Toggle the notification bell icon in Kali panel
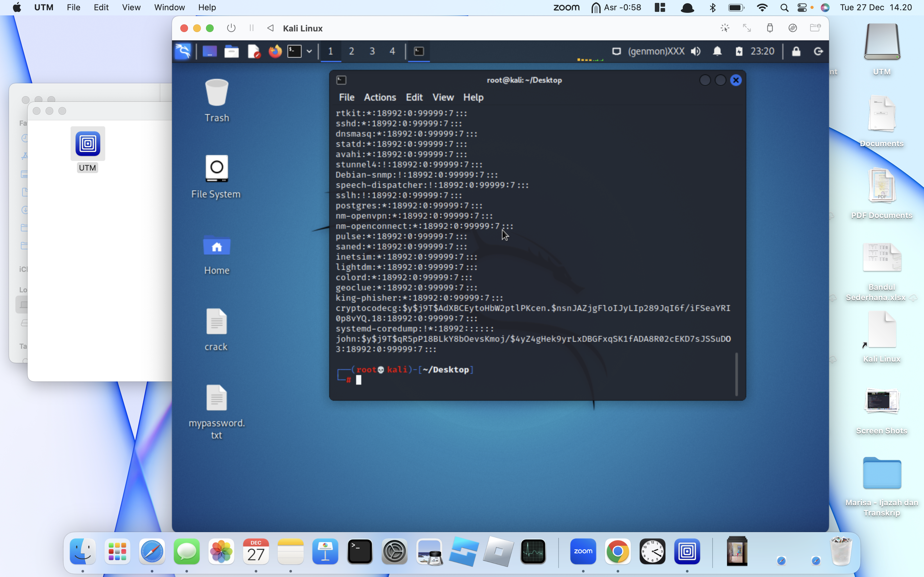Image resolution: width=924 pixels, height=577 pixels. click(x=717, y=51)
